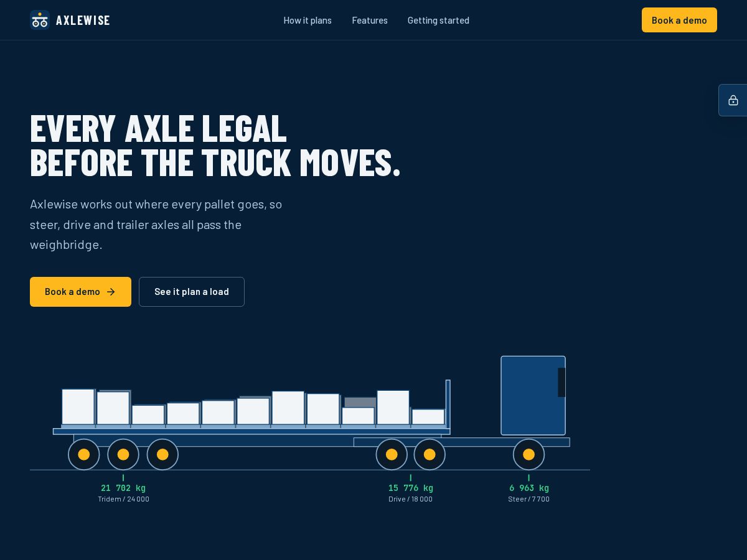Screen dimensions: 747x560
Task: Click the hero Book a demo button
Action: tap(80, 292)
